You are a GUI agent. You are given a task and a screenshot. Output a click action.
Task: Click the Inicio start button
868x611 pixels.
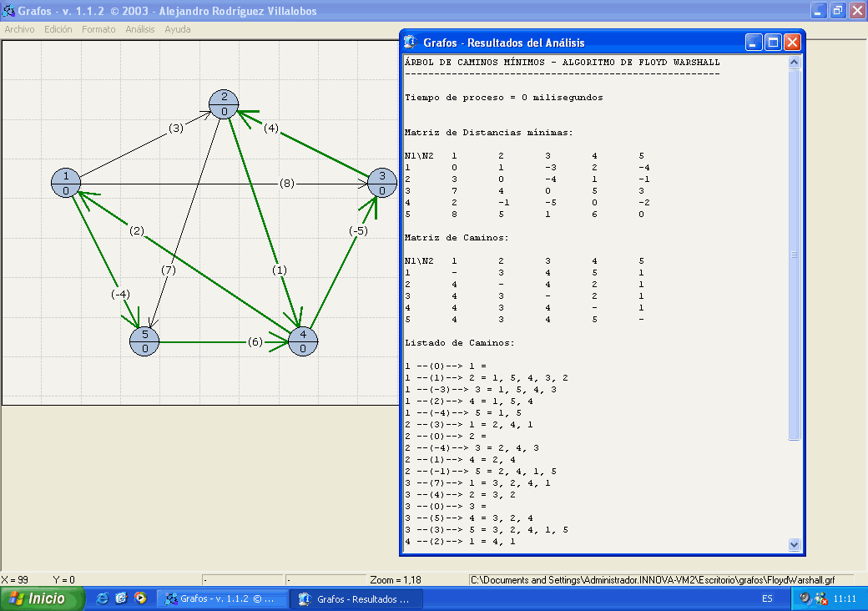coord(43,598)
